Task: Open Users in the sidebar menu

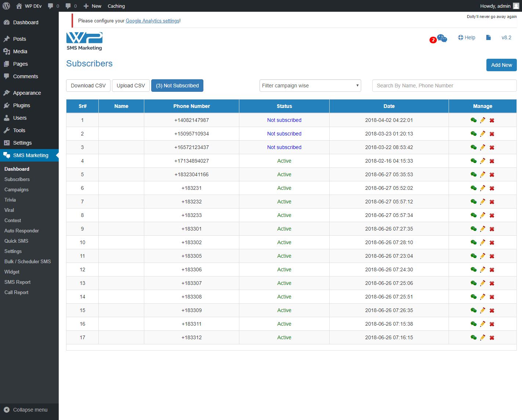Action: coord(20,118)
